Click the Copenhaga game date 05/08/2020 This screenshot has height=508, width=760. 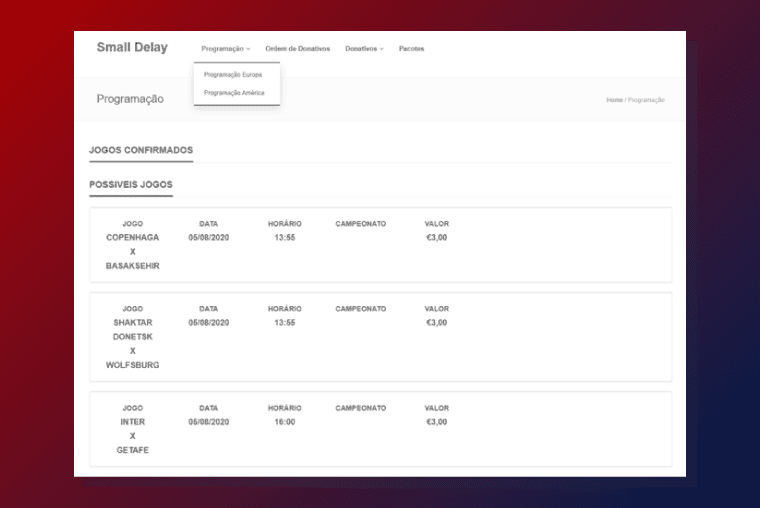pos(208,238)
